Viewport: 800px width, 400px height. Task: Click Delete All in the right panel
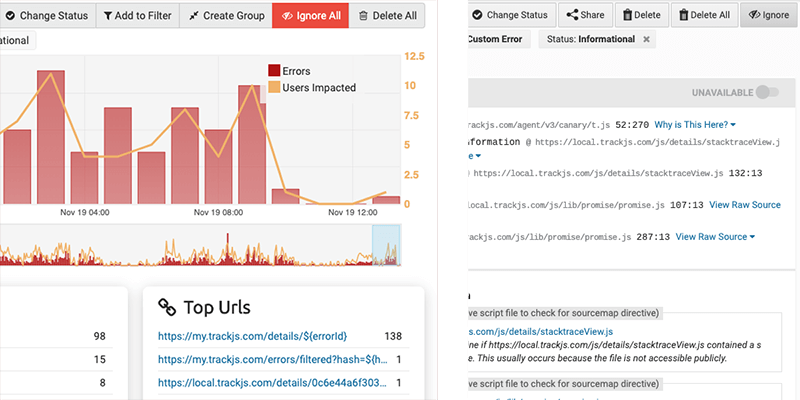tap(704, 15)
